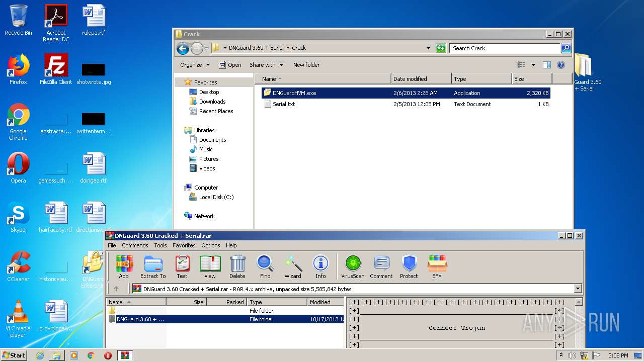644x362 pixels.
Task: Click the Open button in Explorer toolbar
Action: click(x=230, y=65)
